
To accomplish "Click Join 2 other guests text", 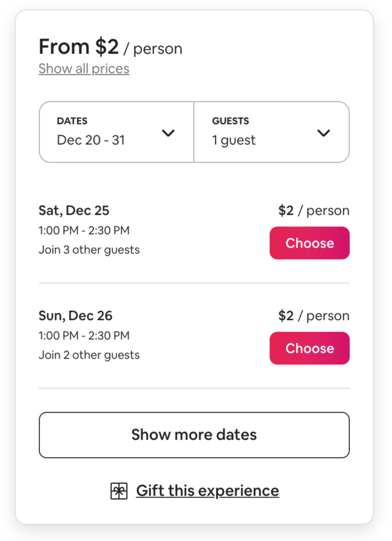I will point(89,355).
